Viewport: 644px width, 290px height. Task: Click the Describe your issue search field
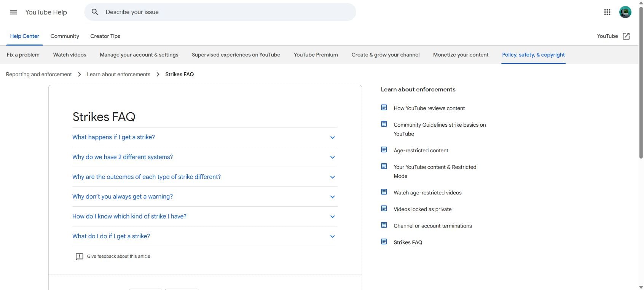click(220, 12)
